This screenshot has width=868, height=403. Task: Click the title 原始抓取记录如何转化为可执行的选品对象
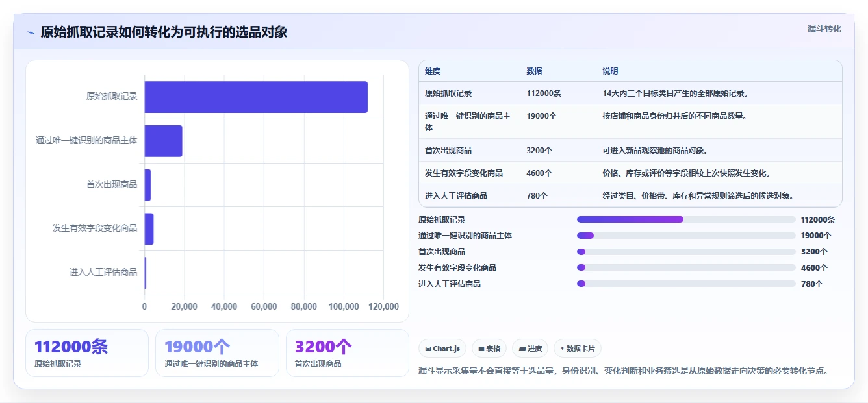click(x=164, y=32)
